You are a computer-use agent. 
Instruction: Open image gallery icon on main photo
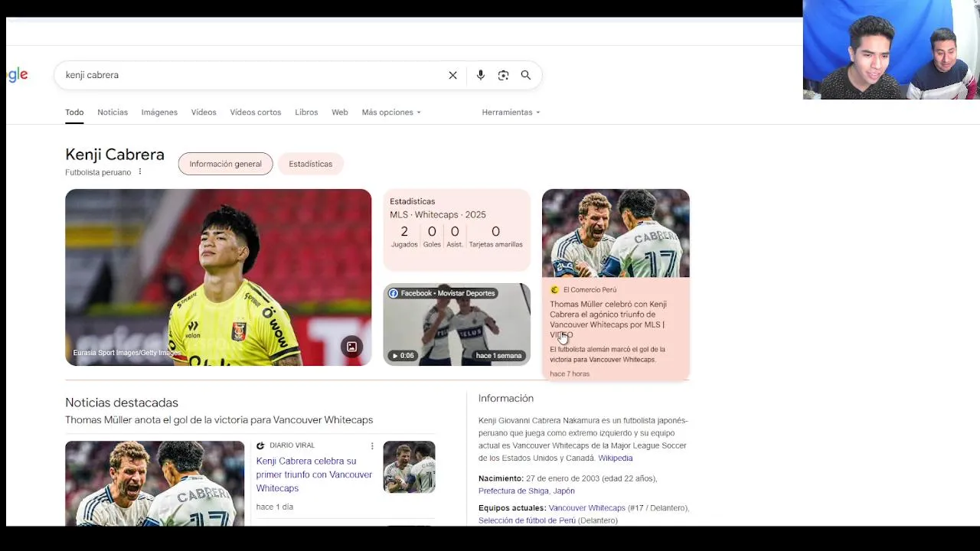[x=351, y=347]
